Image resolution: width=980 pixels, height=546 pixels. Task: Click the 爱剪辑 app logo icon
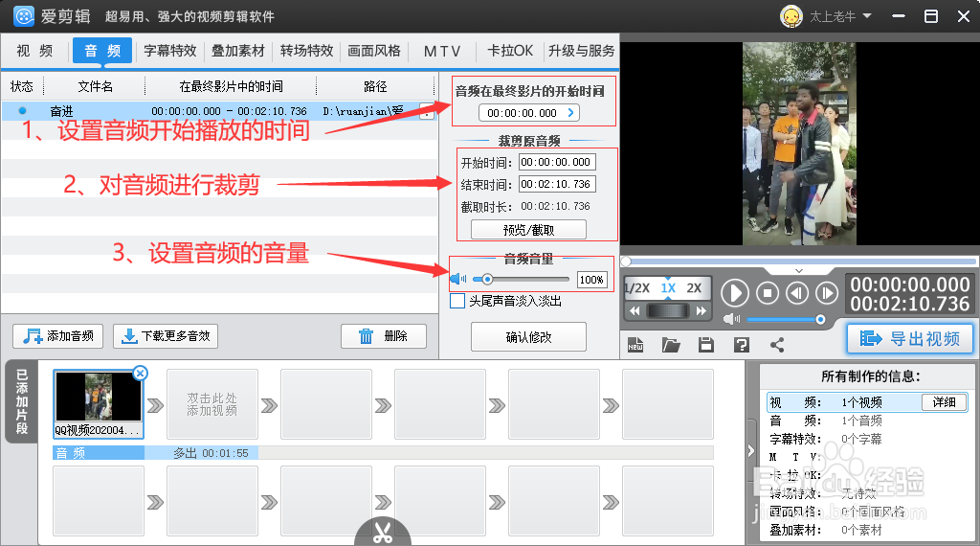24,16
